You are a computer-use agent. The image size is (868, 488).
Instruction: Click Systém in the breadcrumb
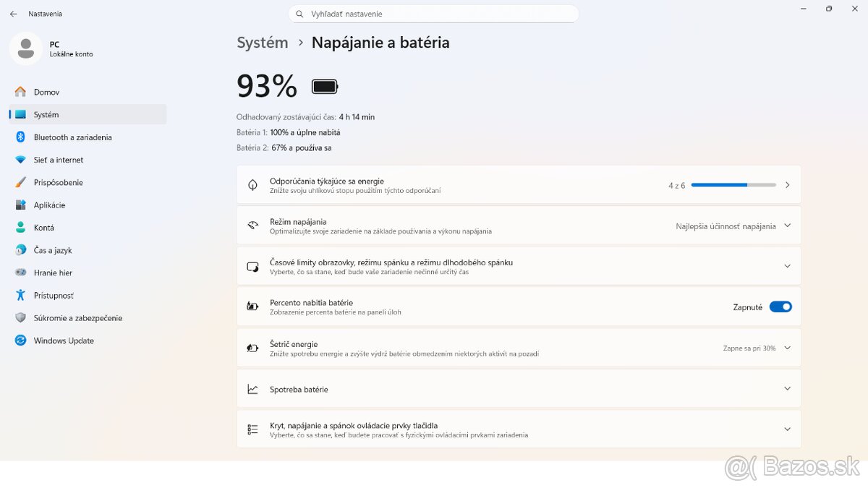pyautogui.click(x=262, y=43)
